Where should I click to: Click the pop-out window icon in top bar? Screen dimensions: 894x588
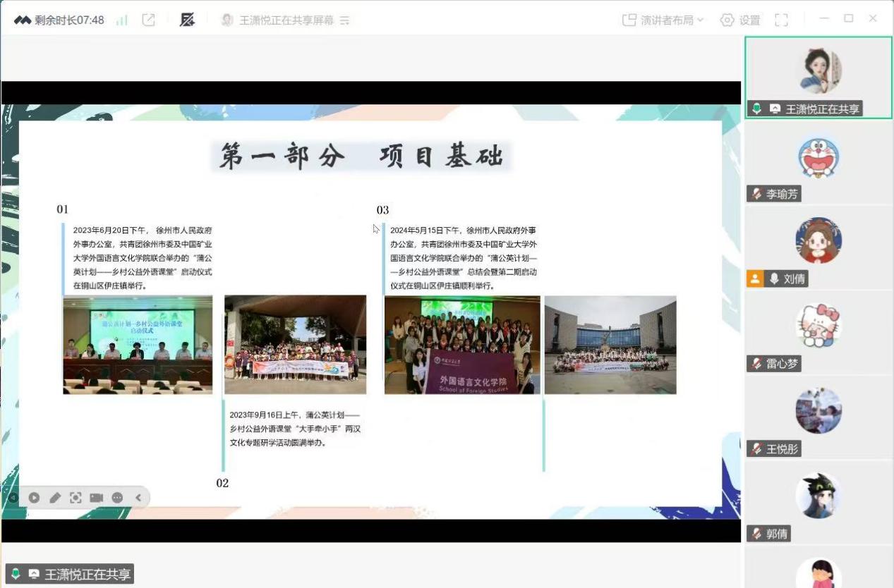[x=148, y=20]
